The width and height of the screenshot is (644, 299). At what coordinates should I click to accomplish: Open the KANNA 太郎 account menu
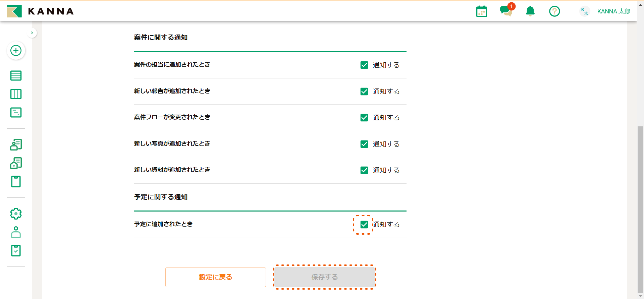pyautogui.click(x=606, y=11)
